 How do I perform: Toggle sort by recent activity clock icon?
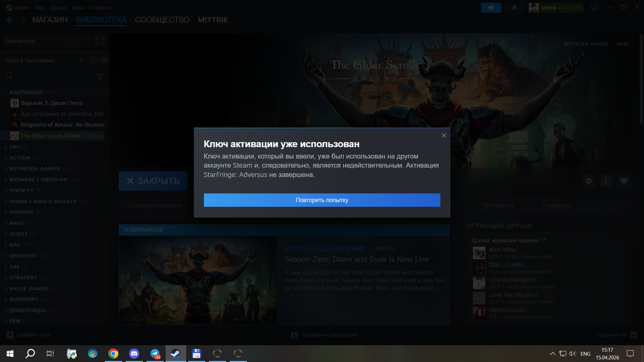point(94,60)
